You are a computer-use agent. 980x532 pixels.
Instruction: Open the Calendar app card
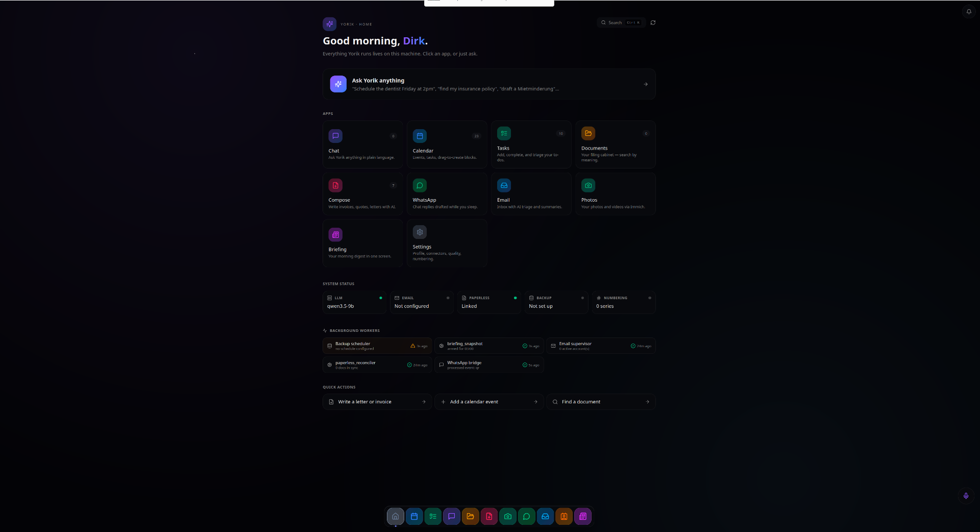pos(447,144)
